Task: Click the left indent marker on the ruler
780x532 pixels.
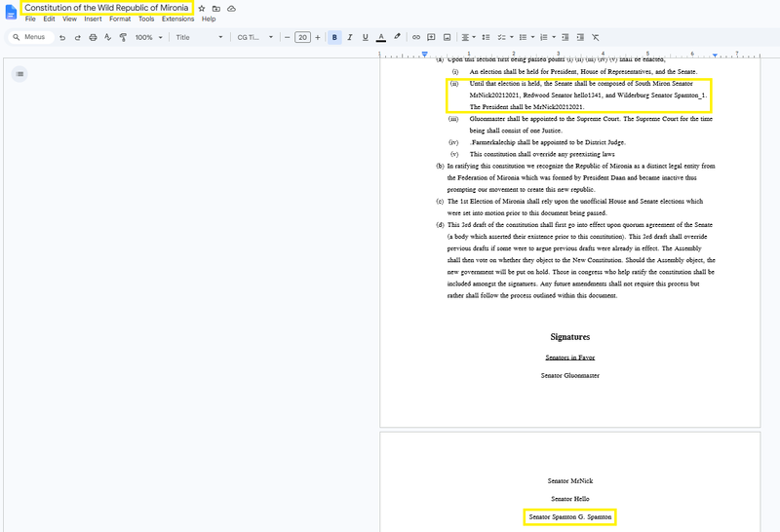Action: (x=424, y=55)
